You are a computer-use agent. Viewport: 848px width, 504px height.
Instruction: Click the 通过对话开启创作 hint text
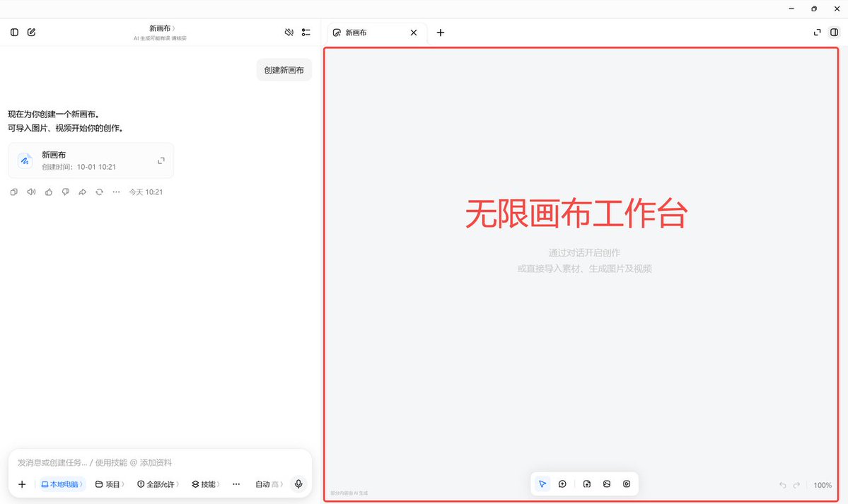click(584, 252)
